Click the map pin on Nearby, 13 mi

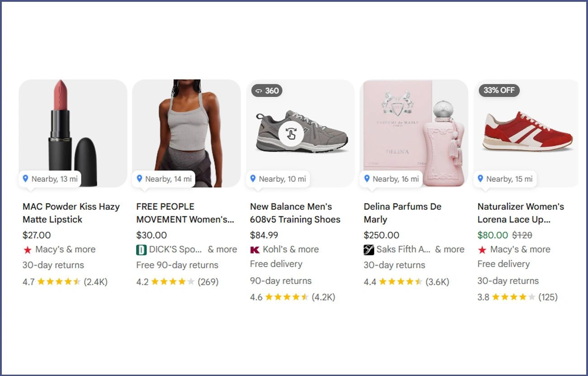pyautogui.click(x=26, y=179)
